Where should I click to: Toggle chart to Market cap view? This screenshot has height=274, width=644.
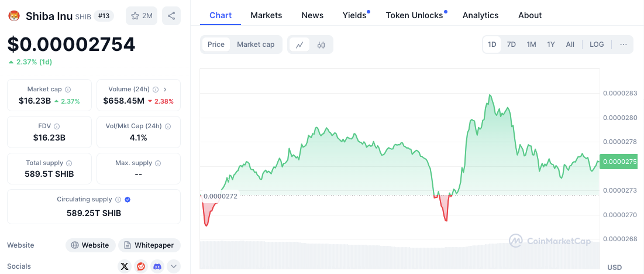tap(256, 44)
